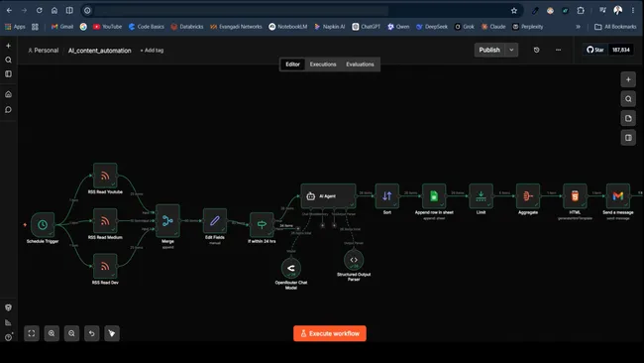Image resolution: width=644 pixels, height=363 pixels.
Task: Open the canvas node search button
Action: coord(628,99)
